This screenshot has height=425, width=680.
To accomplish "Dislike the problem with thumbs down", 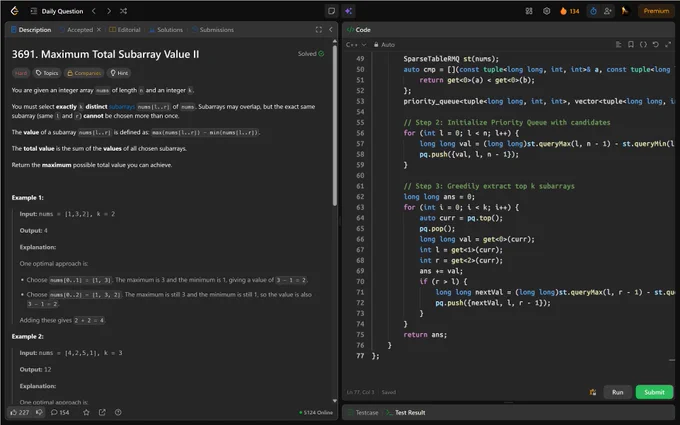I will click(x=39, y=412).
